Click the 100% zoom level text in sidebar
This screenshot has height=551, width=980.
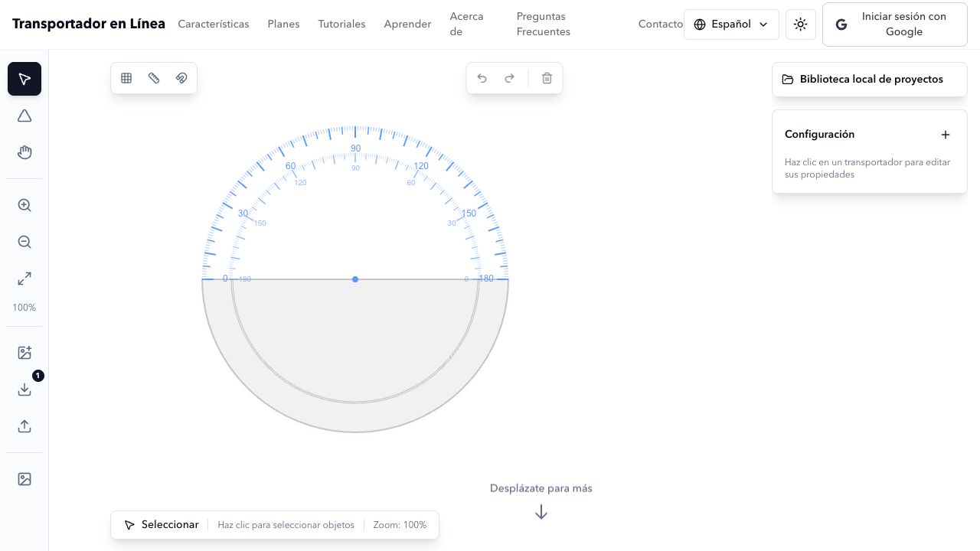(x=24, y=308)
